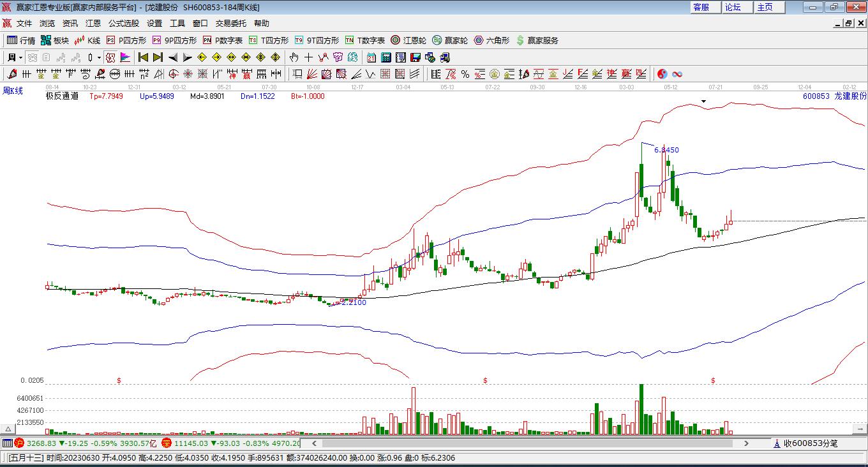Jump to first bar with skip-start arrow
Viewport: 868px width, 467px height.
144,57
